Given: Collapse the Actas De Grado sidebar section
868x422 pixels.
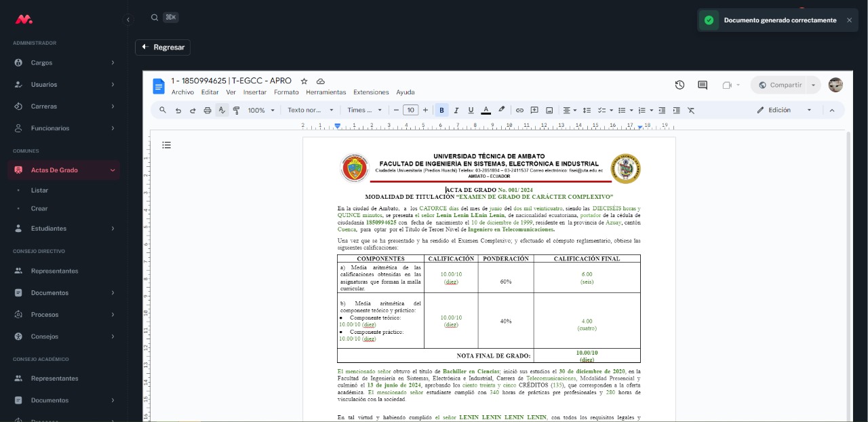Looking at the screenshot, I should (x=113, y=170).
